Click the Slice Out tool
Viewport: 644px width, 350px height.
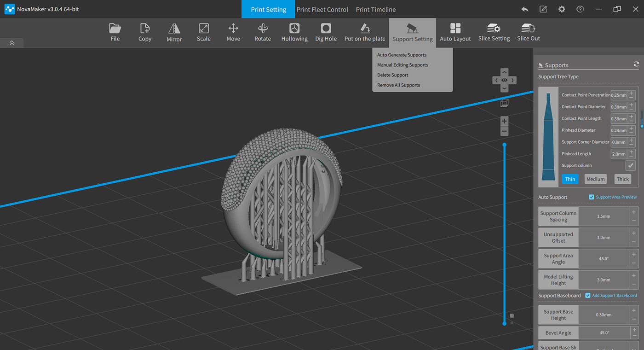pos(529,32)
